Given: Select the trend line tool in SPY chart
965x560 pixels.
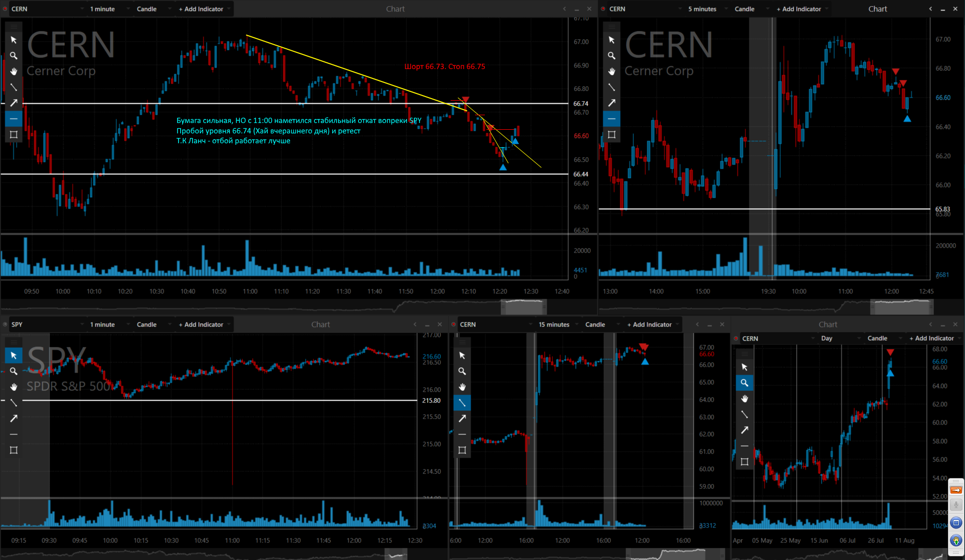Looking at the screenshot, I should tap(14, 403).
